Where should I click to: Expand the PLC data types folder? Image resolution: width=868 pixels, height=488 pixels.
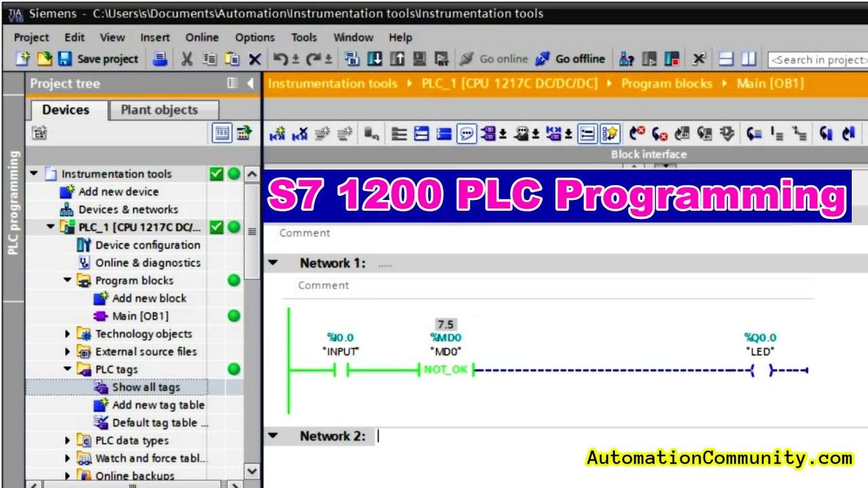pos(68,440)
